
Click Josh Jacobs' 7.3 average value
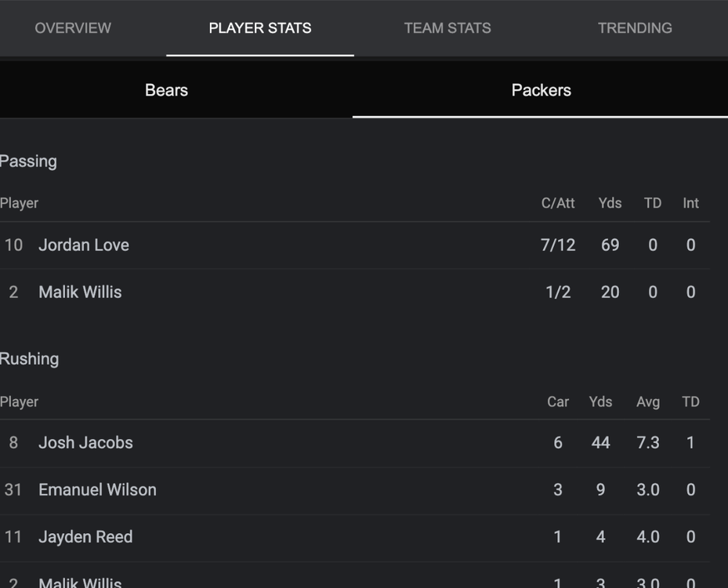click(648, 443)
